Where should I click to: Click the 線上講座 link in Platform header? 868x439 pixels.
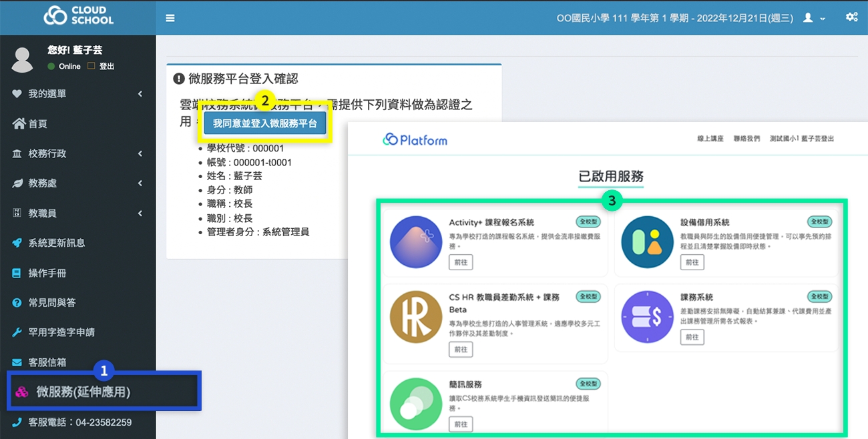[710, 139]
